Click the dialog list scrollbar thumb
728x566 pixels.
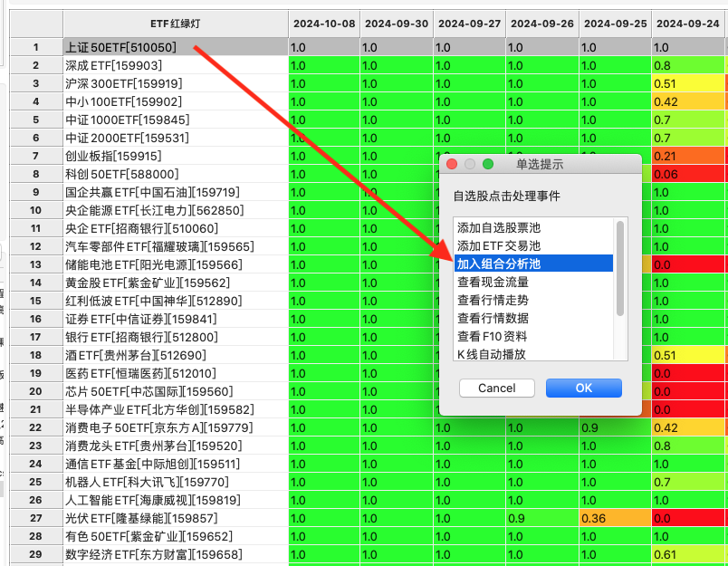pyautogui.click(x=620, y=268)
